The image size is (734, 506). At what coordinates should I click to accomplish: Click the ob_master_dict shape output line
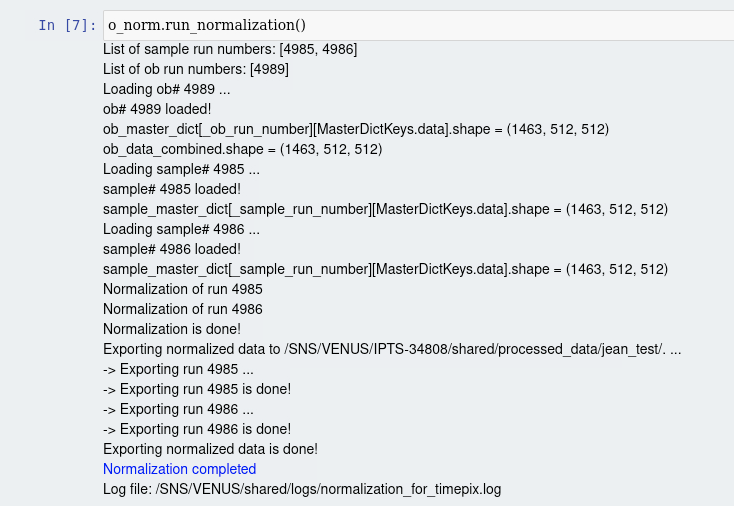(356, 129)
